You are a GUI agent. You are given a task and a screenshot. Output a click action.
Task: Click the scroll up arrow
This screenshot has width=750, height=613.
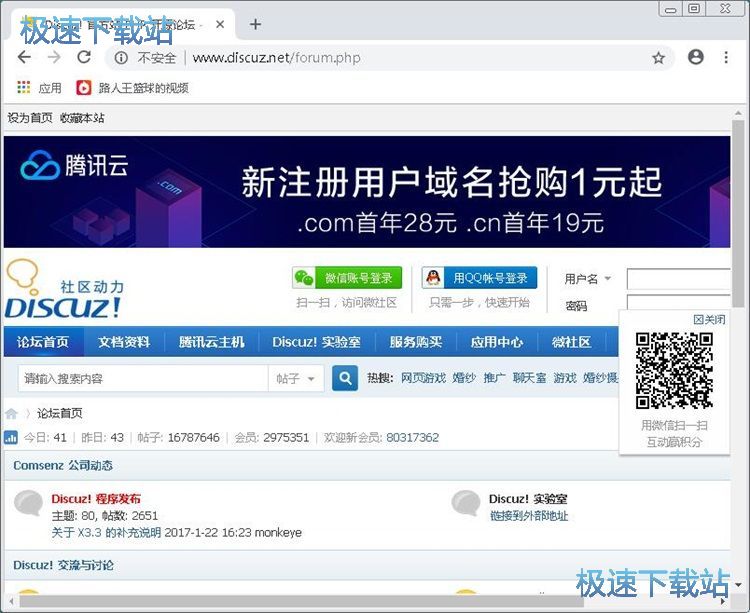tap(738, 113)
